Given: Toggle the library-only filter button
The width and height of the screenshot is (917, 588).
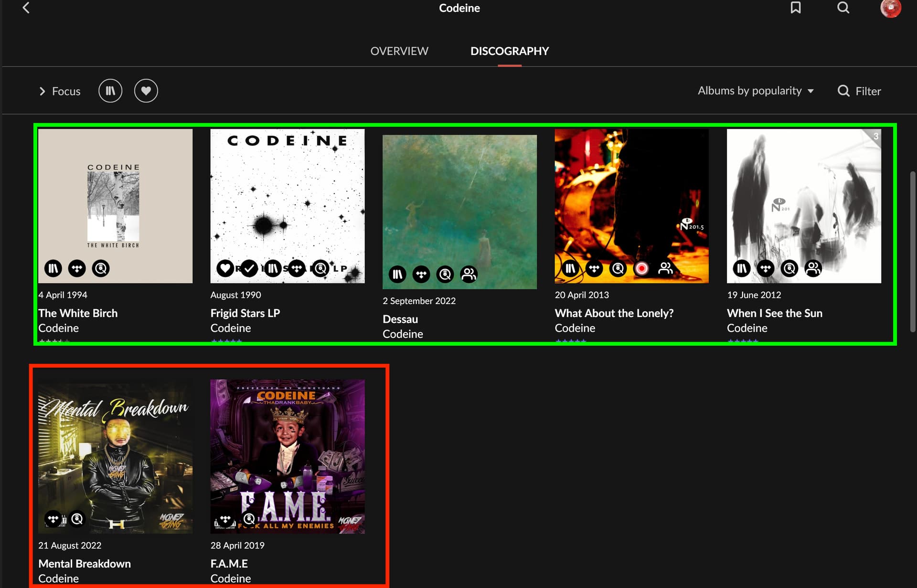Looking at the screenshot, I should point(110,91).
